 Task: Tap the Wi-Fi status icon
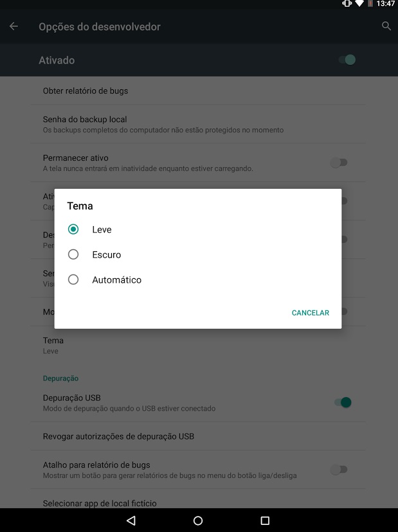(x=359, y=4)
